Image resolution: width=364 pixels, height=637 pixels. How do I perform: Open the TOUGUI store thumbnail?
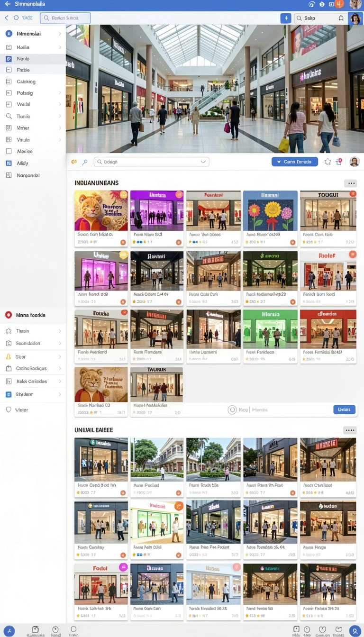pyautogui.click(x=328, y=210)
